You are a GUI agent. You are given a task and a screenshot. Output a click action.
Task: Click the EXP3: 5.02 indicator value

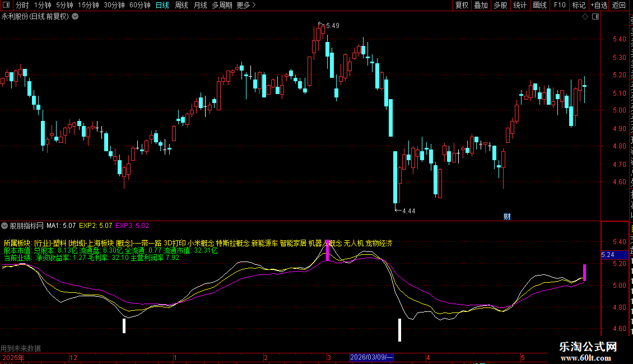(132, 226)
